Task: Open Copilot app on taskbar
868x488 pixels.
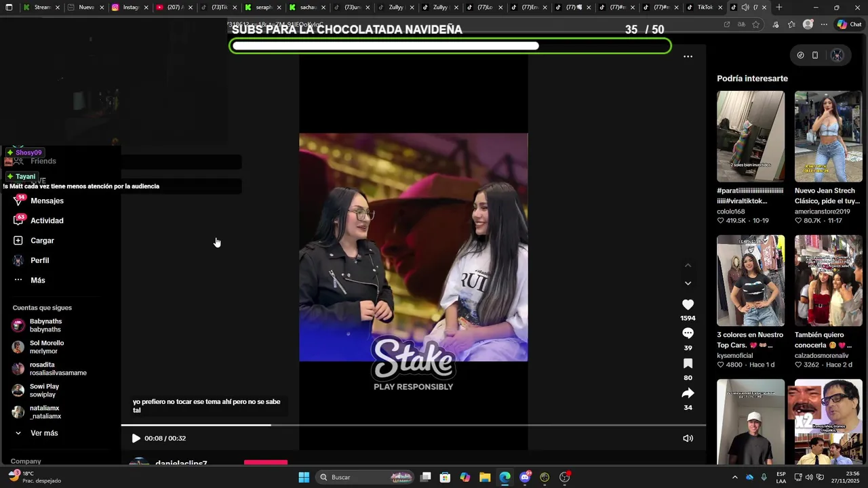Action: 465,477
